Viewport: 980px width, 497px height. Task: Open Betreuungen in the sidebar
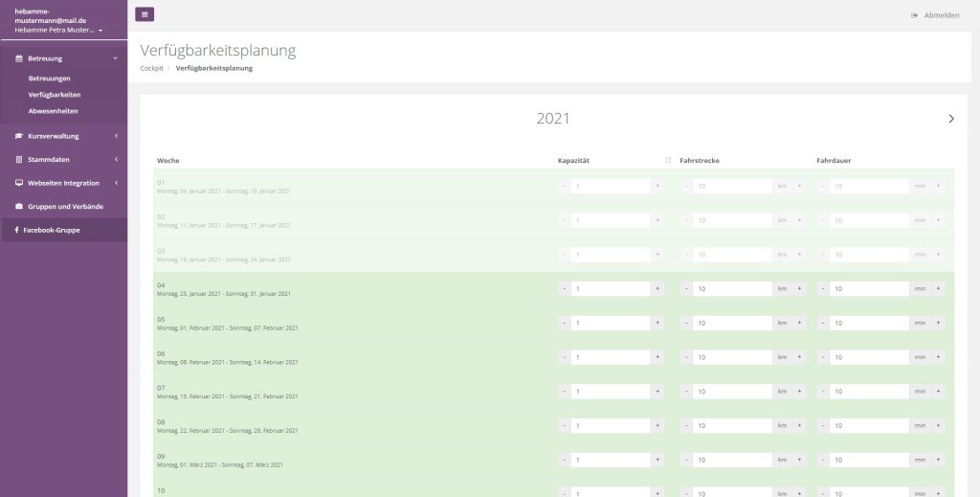click(x=50, y=79)
